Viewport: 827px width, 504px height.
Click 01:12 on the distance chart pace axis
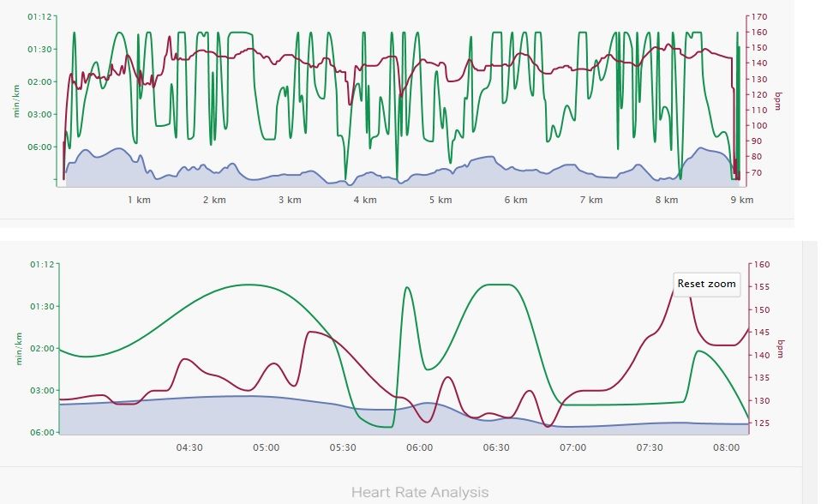[39, 17]
